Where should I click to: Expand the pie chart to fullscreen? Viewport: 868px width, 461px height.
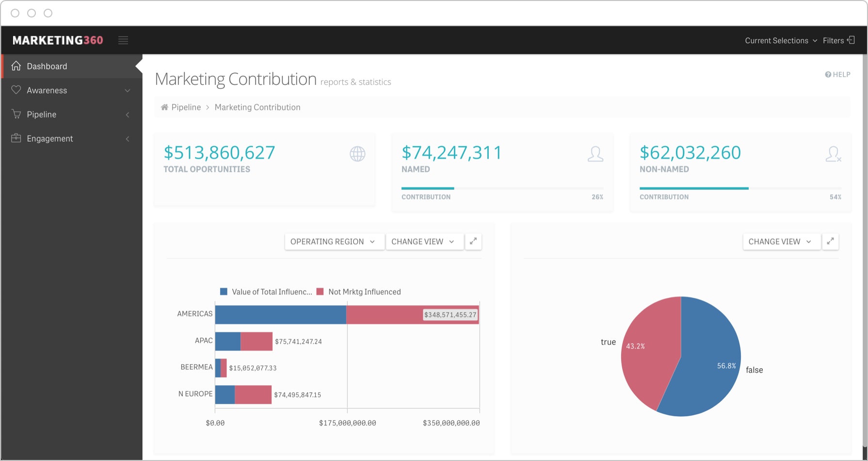point(830,241)
